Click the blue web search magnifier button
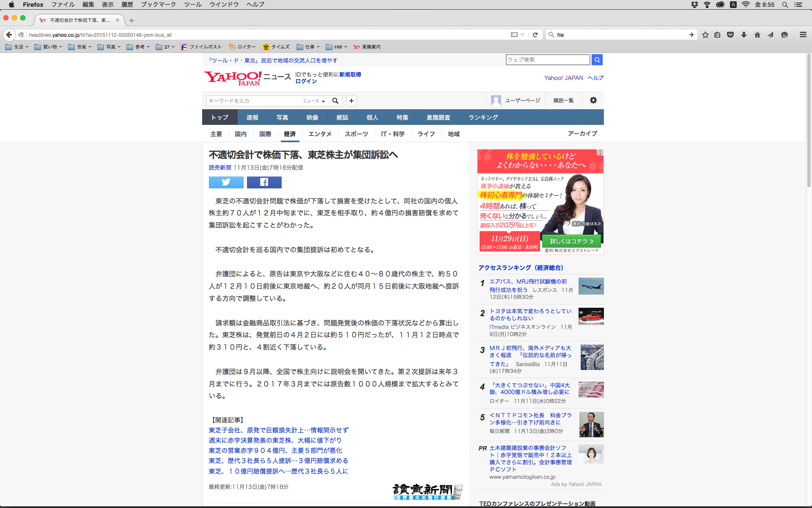This screenshot has height=508, width=812. pos(597,60)
